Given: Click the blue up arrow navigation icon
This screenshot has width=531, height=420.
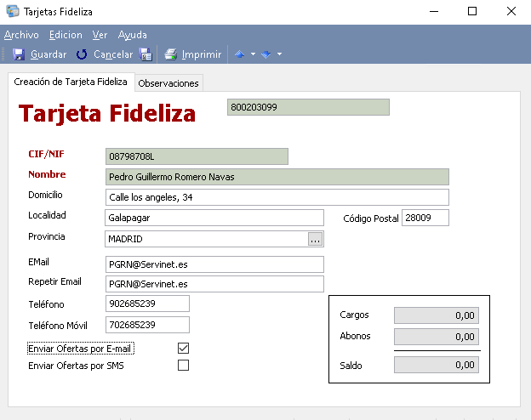Looking at the screenshot, I should (239, 54).
